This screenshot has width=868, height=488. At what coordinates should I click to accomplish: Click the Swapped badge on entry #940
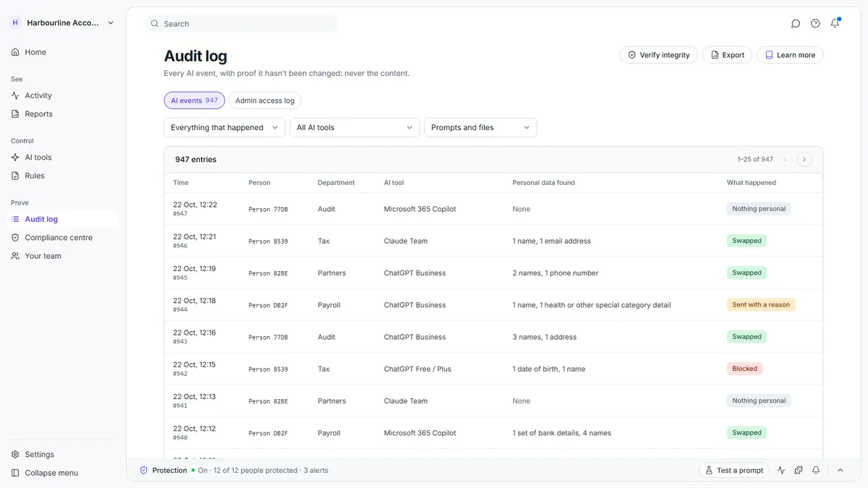tap(746, 432)
